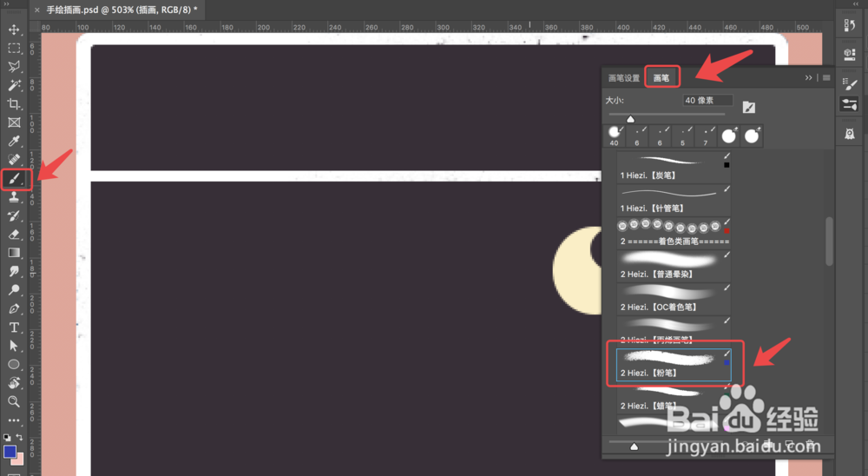This screenshot has width=868, height=476.
Task: Select the Move tool
Action: click(14, 30)
